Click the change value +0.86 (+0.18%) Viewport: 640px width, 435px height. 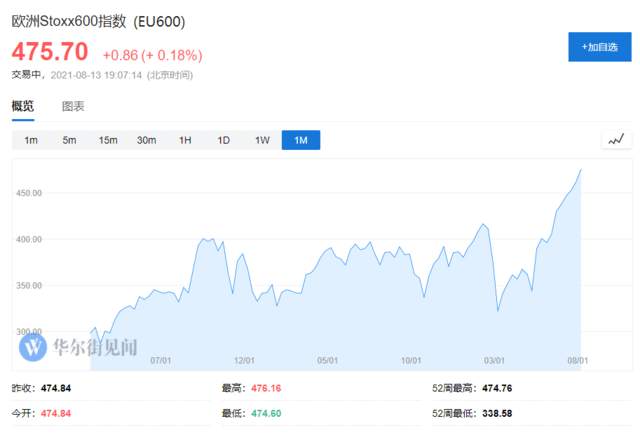[152, 55]
